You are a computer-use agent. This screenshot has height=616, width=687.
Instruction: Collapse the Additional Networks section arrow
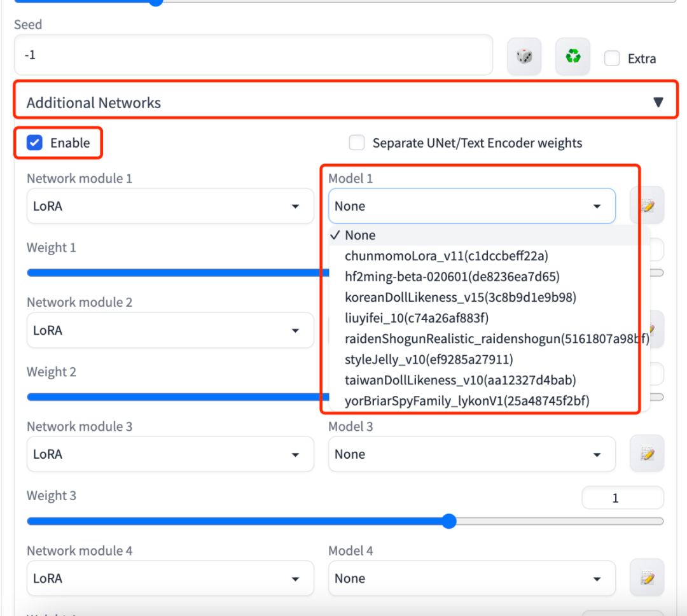[x=658, y=102]
